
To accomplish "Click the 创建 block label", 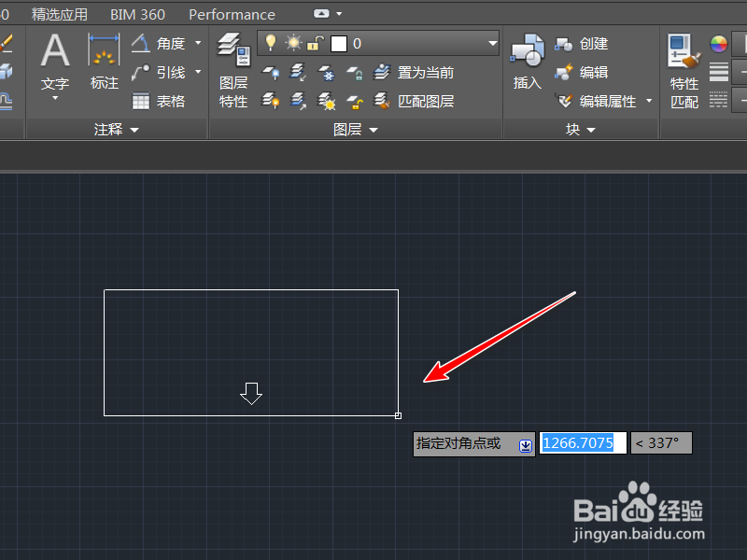I will tap(594, 44).
